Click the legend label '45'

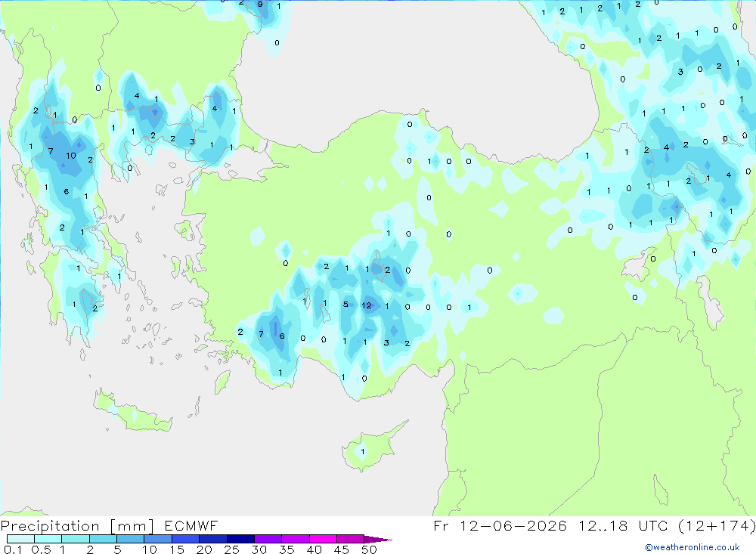342,549
